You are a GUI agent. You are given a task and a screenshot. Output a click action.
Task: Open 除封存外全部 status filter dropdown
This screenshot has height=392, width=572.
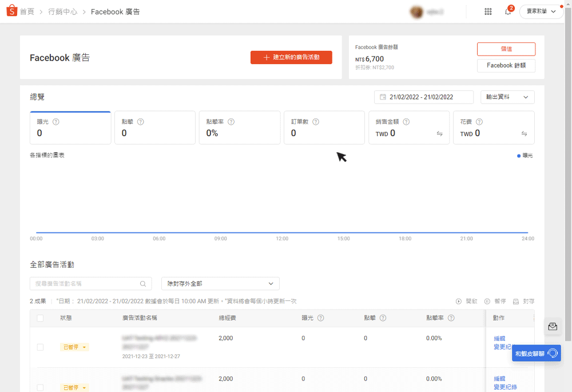click(x=220, y=284)
